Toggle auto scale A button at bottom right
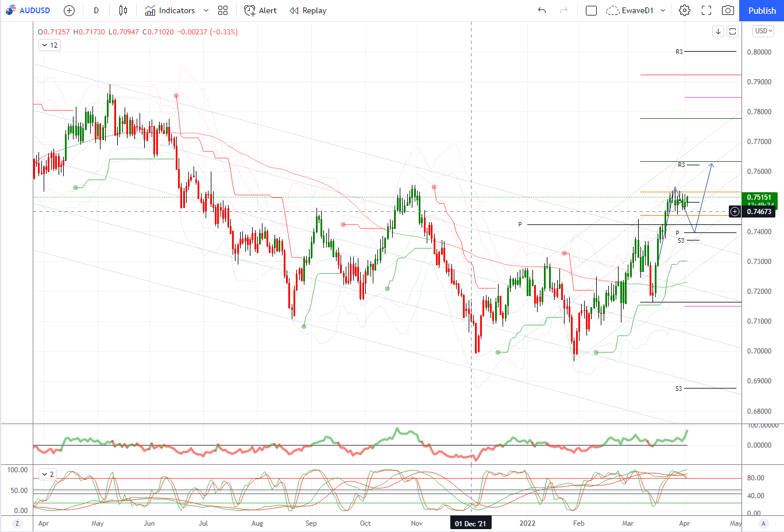 pos(763,523)
